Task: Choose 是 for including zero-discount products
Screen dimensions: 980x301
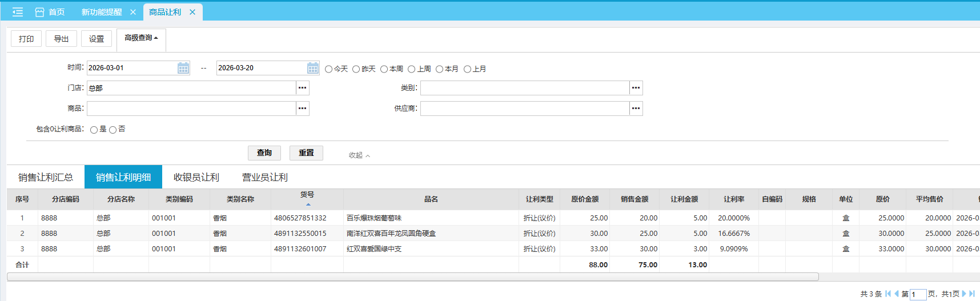Action: (94, 130)
